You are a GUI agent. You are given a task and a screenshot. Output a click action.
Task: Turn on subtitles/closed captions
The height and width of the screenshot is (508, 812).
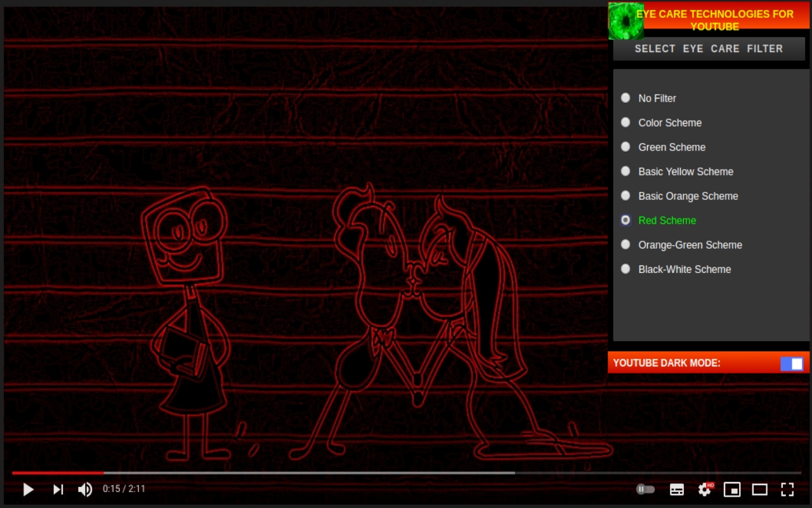[677, 489]
